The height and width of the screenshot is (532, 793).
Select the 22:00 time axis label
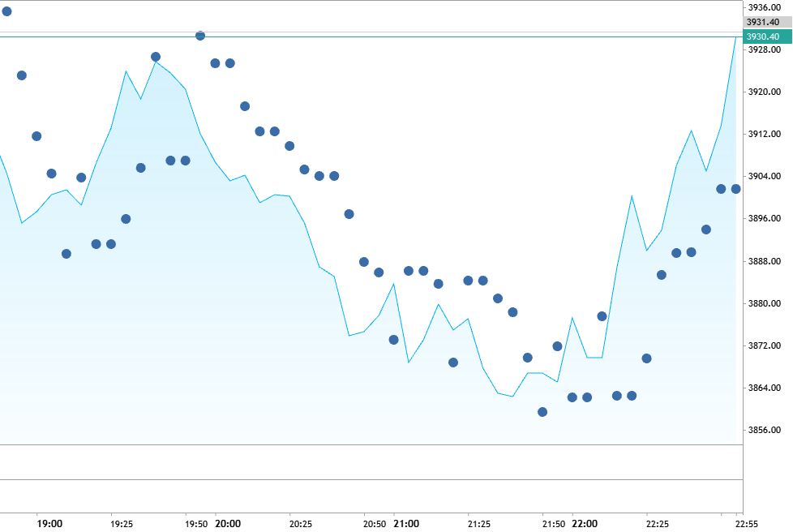[585, 524]
